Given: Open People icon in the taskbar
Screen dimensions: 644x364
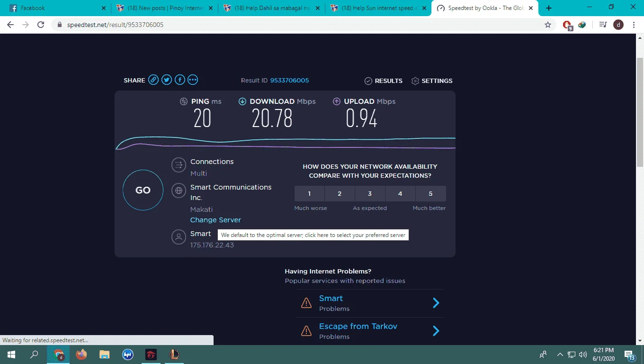Looking at the screenshot, I should 543,355.
